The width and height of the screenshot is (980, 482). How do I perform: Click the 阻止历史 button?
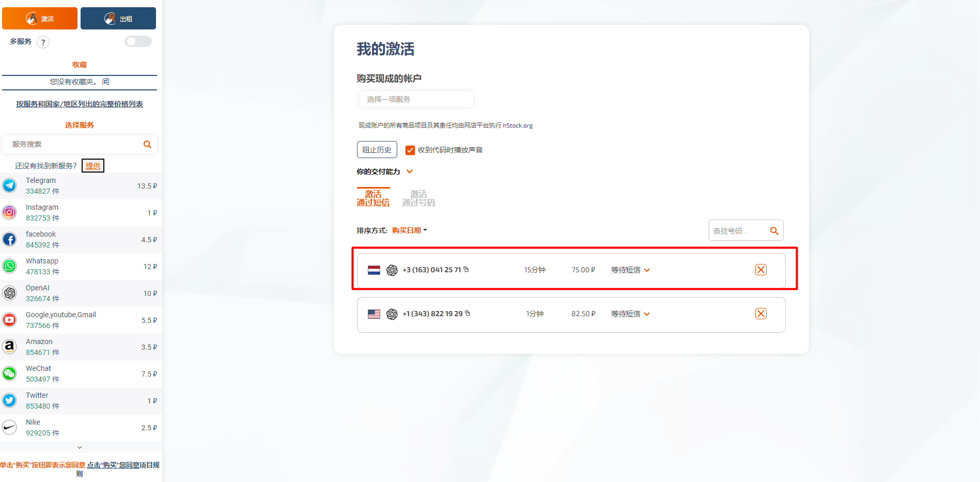coord(377,150)
